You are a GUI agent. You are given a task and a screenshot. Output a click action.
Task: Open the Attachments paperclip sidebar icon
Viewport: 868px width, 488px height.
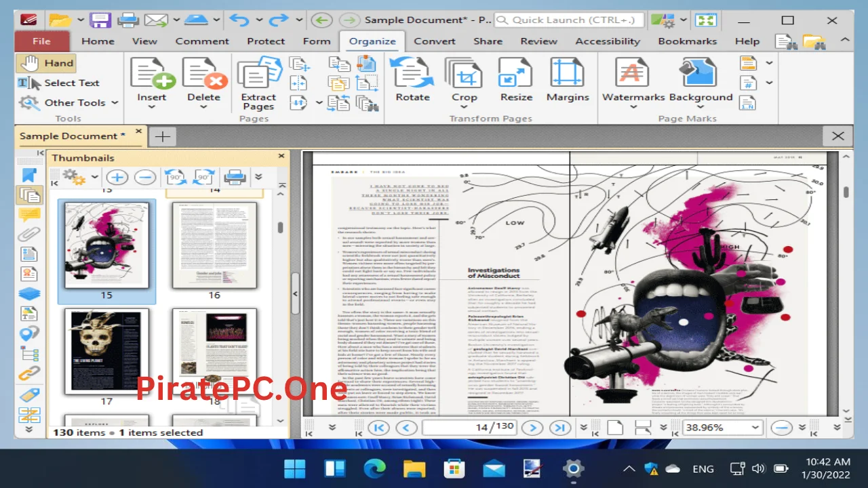tap(29, 235)
